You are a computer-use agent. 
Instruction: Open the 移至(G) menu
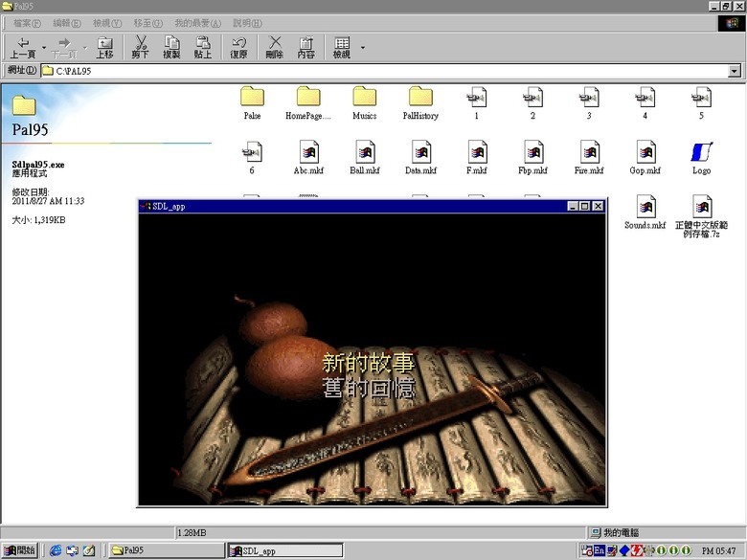[148, 23]
